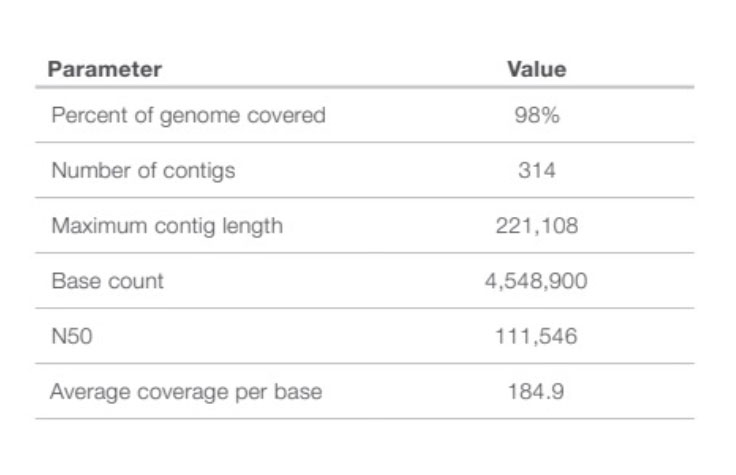Select the 184.9 value cell

pos(536,391)
